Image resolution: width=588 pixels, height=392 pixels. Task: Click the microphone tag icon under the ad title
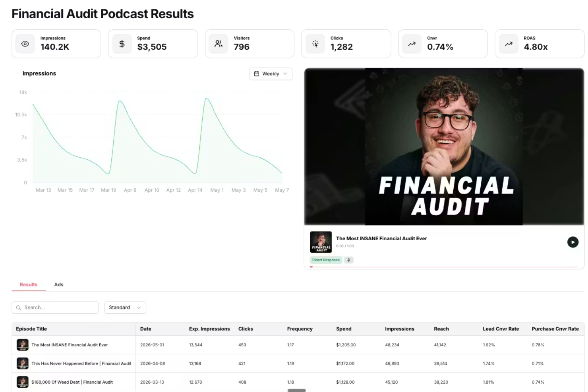[x=348, y=260]
